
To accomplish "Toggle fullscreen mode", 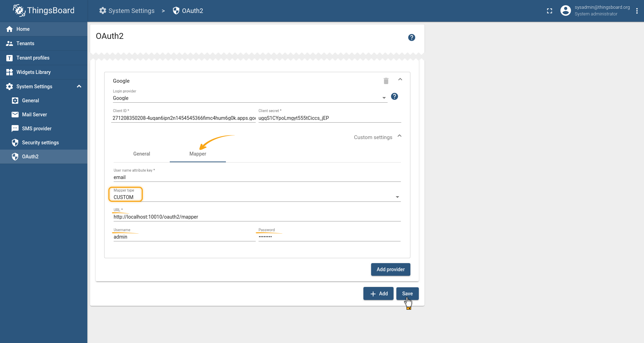I will click(x=550, y=11).
